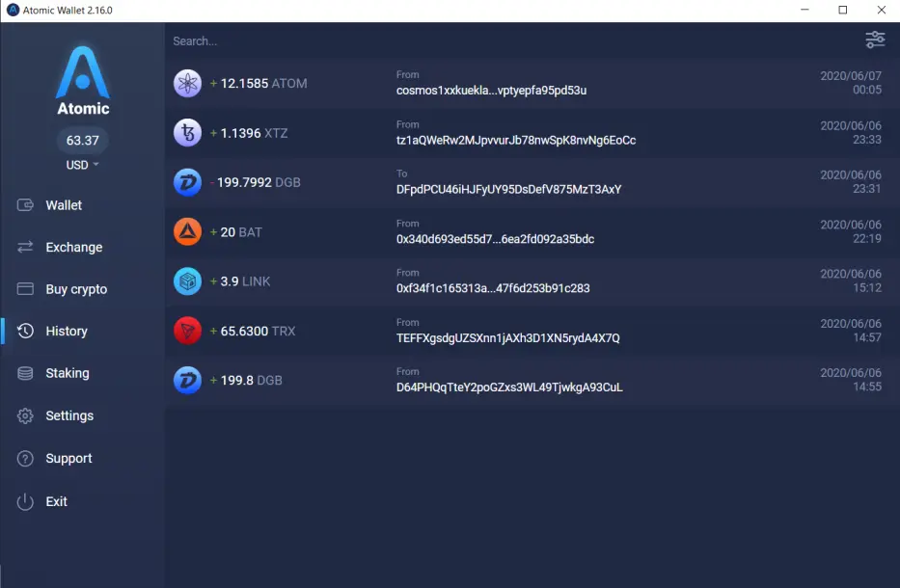Click the 2020/06/06 14:55 timestamp

(x=851, y=380)
